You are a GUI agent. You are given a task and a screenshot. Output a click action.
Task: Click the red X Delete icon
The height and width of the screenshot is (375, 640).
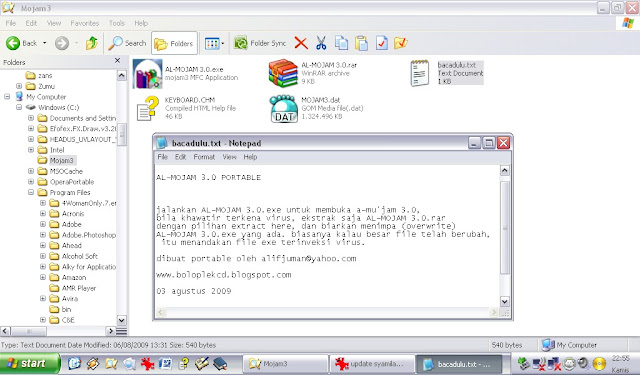coord(301,43)
